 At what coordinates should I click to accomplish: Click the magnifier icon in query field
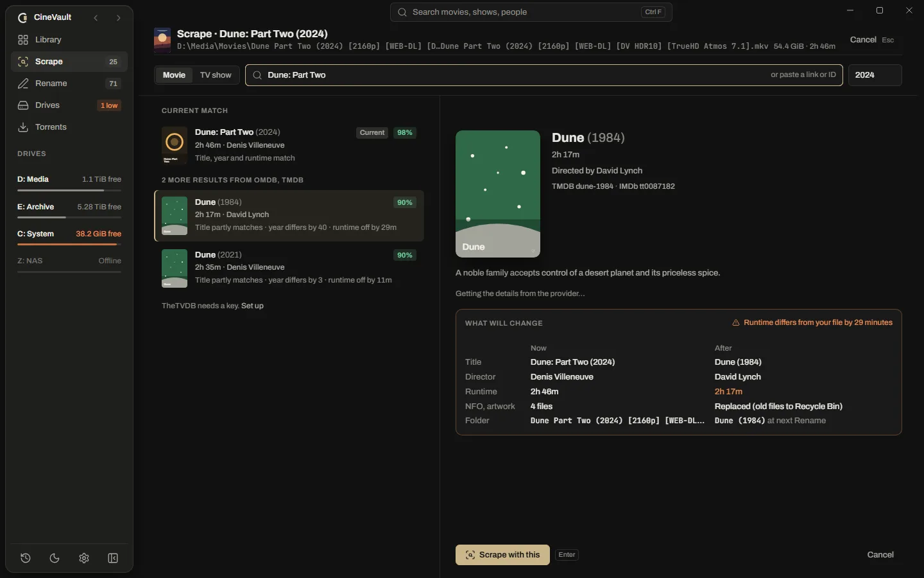(x=257, y=75)
